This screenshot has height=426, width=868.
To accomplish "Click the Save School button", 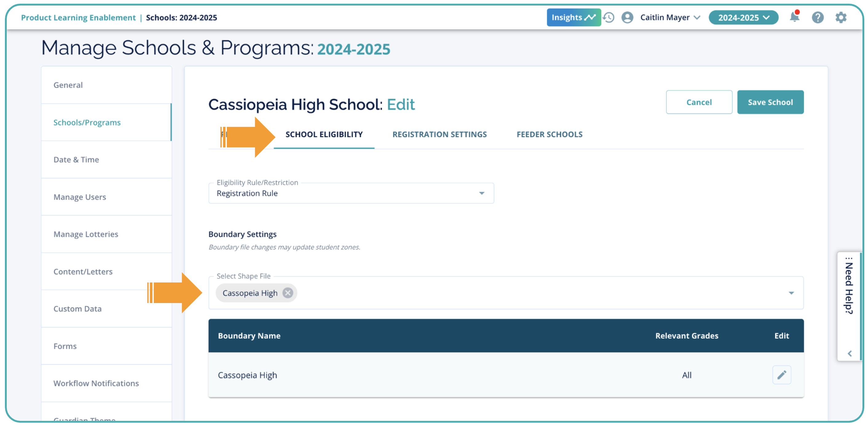I will click(x=770, y=102).
